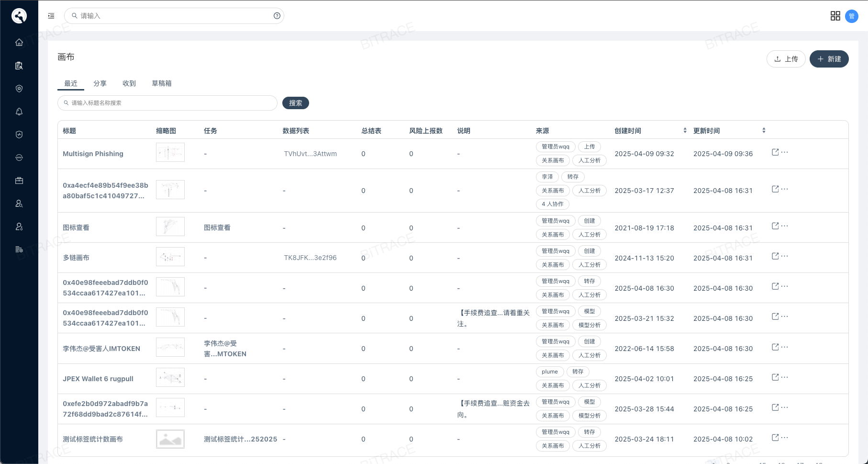Click update time 2025-04-09 09:36
The image size is (868, 464).
pos(723,154)
